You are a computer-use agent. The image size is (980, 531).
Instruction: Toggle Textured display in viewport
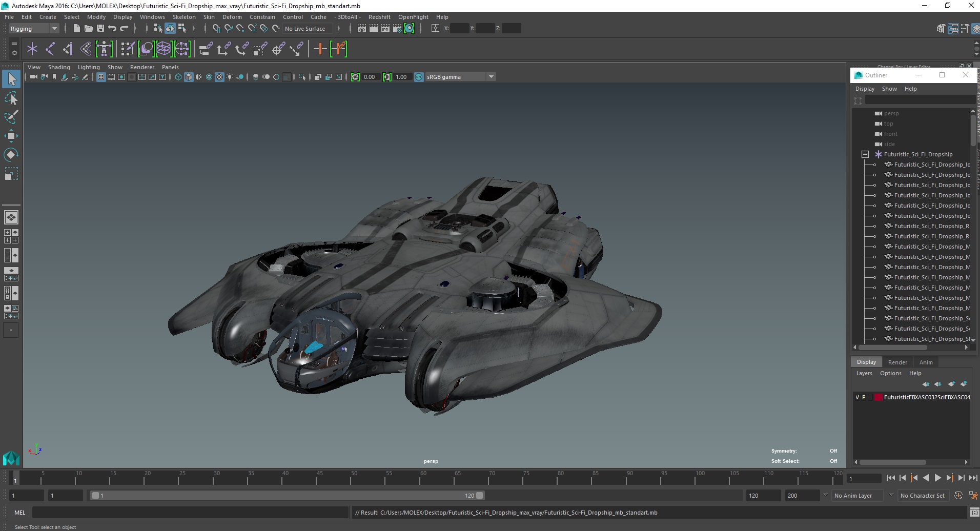point(219,77)
